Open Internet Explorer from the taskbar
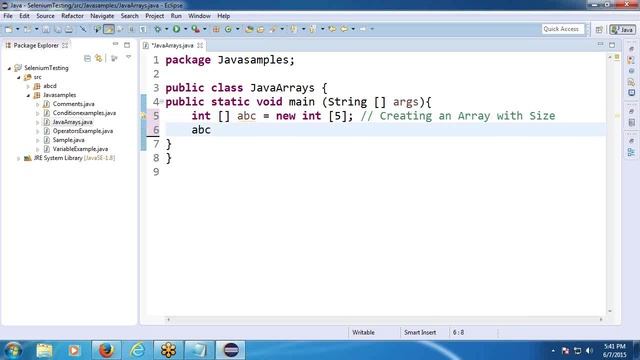This screenshot has height=360, width=640. point(137,350)
